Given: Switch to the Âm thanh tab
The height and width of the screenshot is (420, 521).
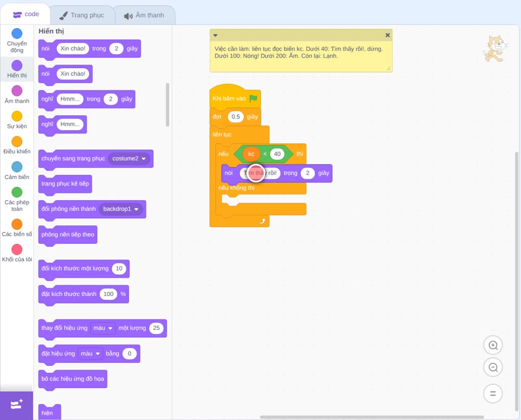Looking at the screenshot, I should tap(144, 15).
